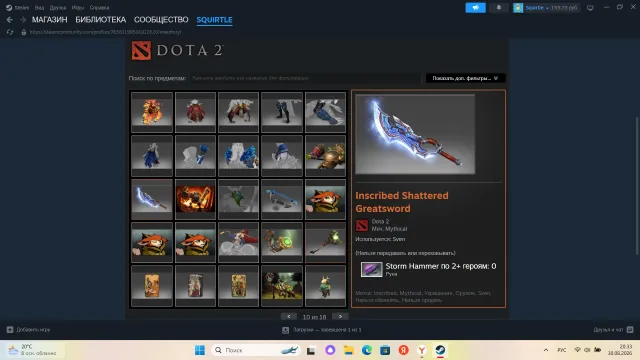Open the МАГАЗИН store tab

click(x=49, y=20)
